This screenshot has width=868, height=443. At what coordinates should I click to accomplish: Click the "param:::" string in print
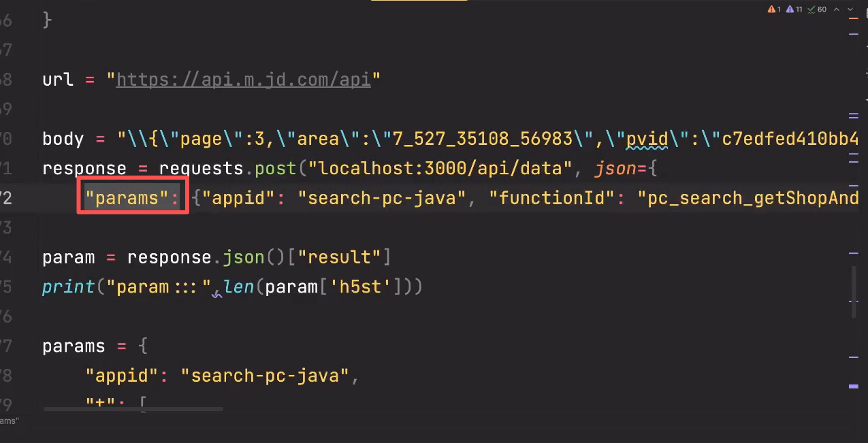158,286
